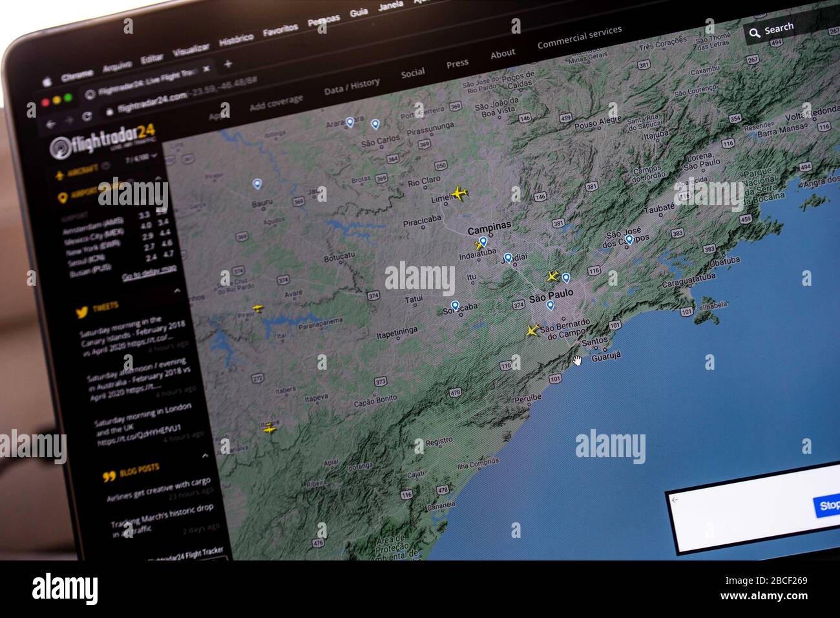Viewport: 840px width, 618px height.
Task: Collapse the Tweets section
Action: click(177, 292)
